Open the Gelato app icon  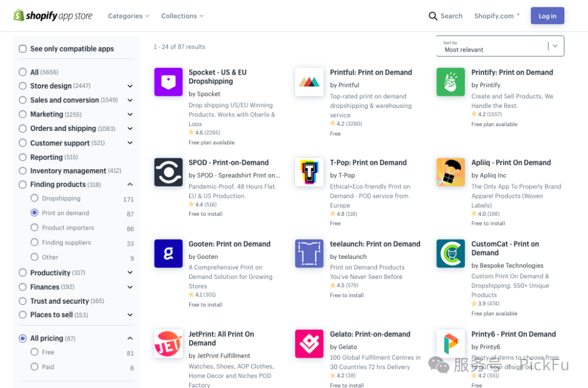309,344
